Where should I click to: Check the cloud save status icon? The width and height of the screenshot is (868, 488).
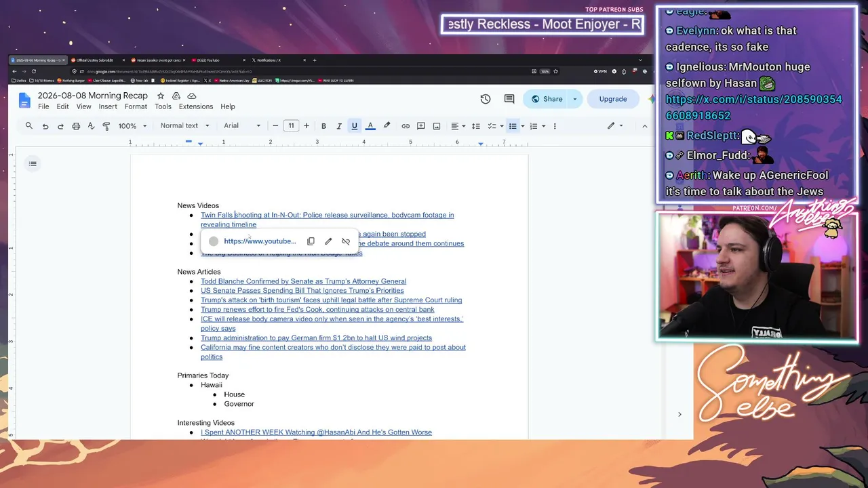pos(192,96)
